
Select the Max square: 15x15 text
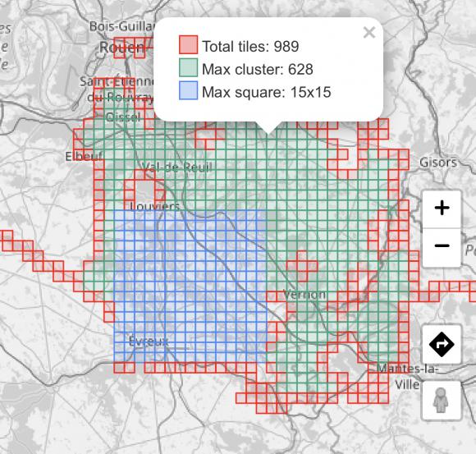[x=266, y=92]
